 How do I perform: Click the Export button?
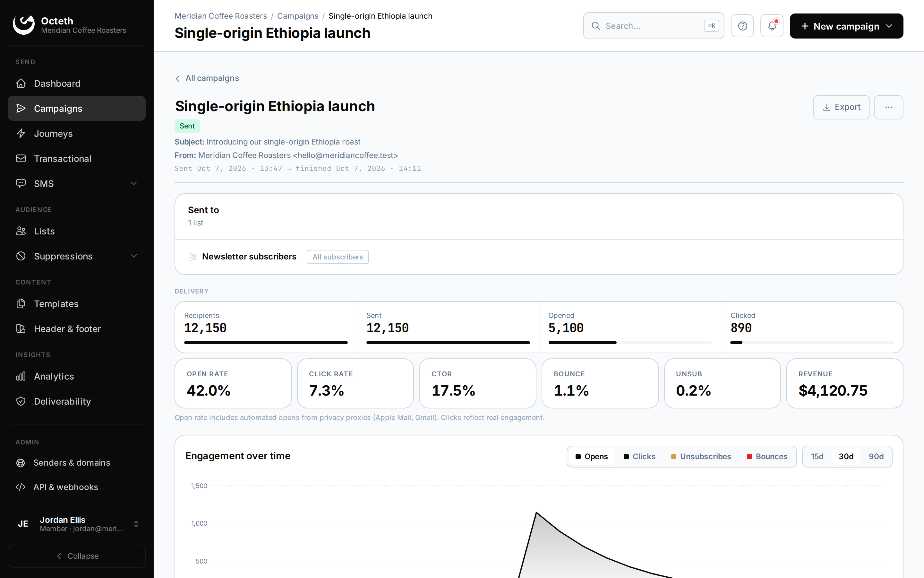pyautogui.click(x=841, y=107)
